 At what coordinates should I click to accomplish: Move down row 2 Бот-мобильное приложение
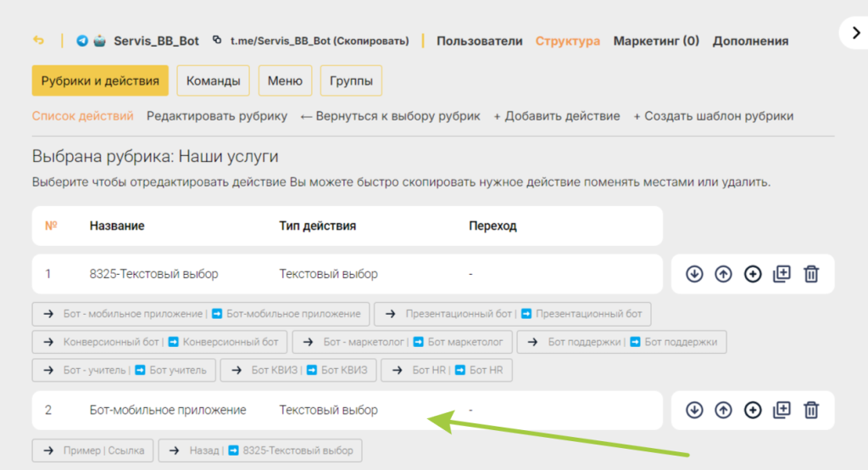pyautogui.click(x=694, y=410)
